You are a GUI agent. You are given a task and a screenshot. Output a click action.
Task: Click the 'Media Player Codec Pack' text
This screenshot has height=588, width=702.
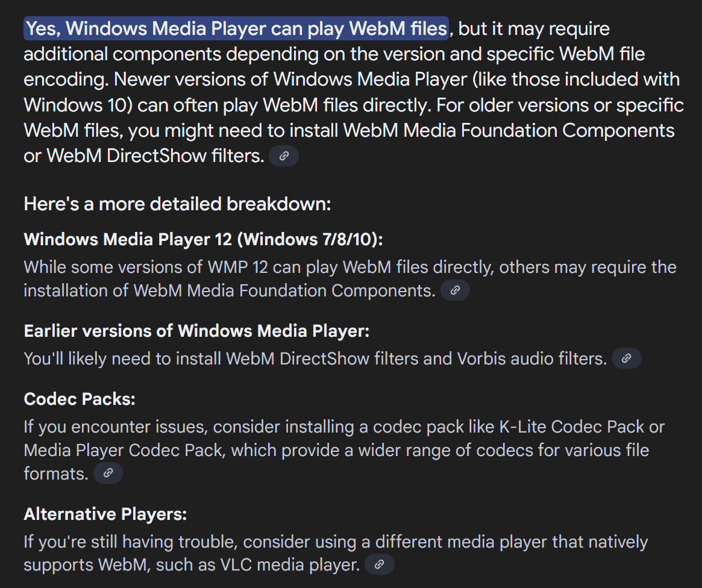123,450
